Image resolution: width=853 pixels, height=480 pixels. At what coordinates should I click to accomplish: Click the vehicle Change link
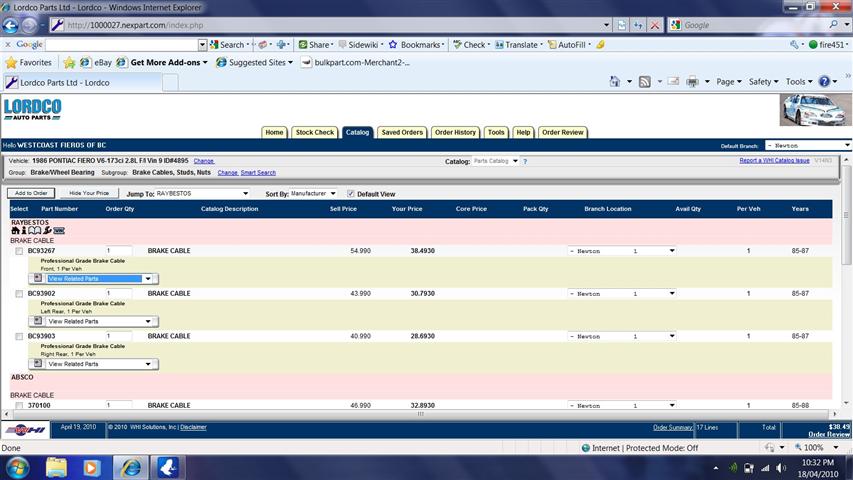tap(204, 161)
